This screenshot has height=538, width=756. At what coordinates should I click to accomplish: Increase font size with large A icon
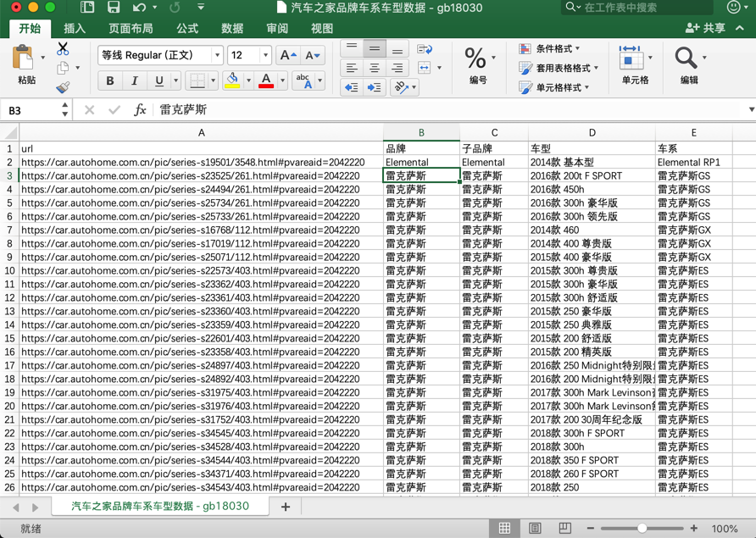(288, 55)
